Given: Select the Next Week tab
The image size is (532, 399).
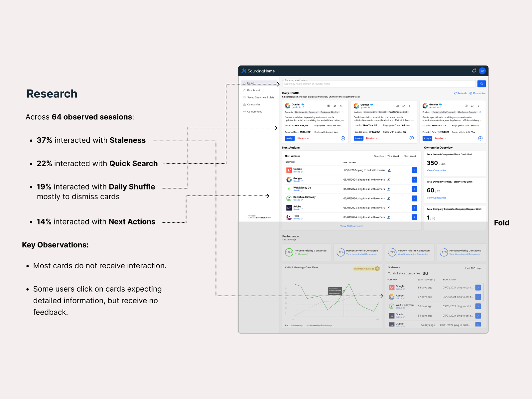Looking at the screenshot, I should tap(410, 156).
